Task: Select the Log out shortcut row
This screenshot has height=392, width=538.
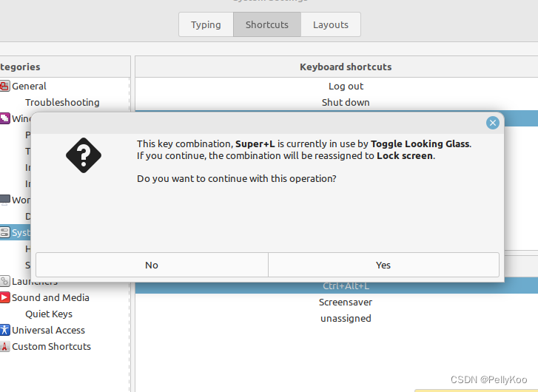Action: tap(337, 86)
